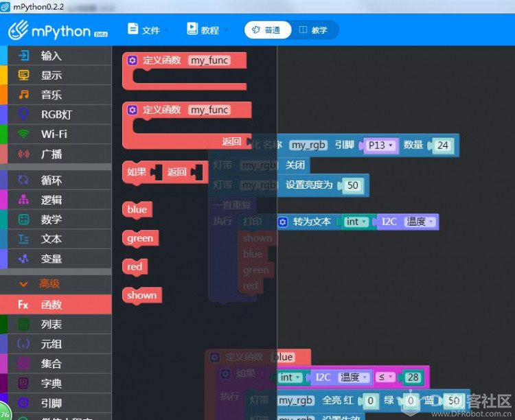Open the 显示 display category icon
Image resolution: width=515 pixels, height=420 pixels.
tap(23, 75)
